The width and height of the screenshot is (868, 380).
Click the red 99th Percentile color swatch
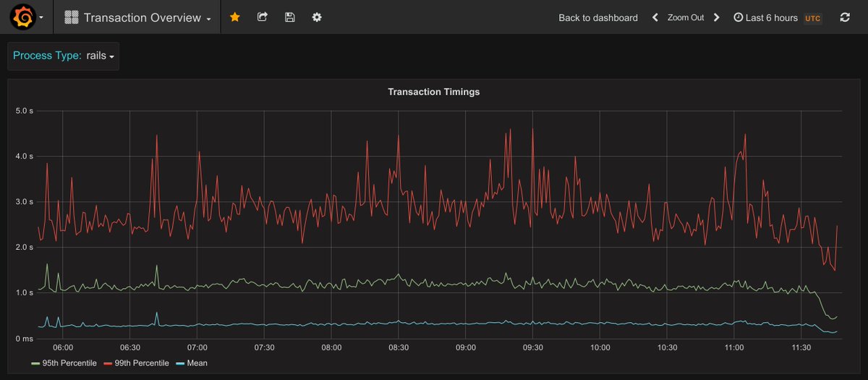pyautogui.click(x=109, y=363)
